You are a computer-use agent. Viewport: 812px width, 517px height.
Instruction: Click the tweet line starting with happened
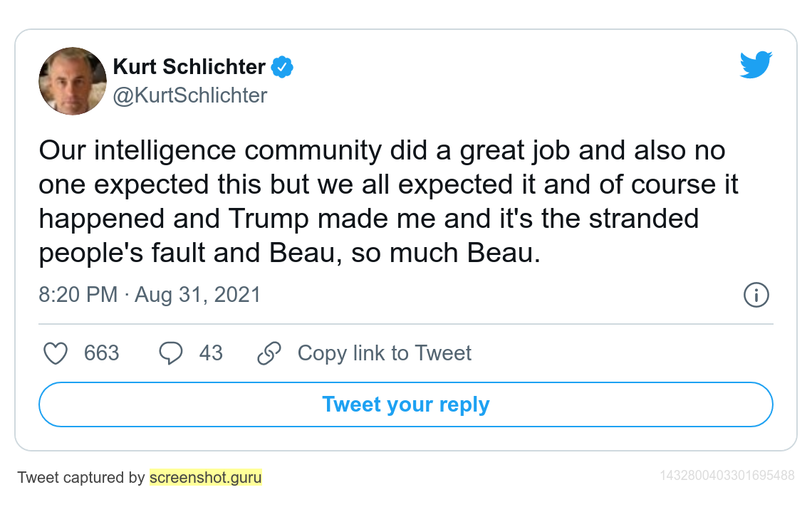pos(369,219)
